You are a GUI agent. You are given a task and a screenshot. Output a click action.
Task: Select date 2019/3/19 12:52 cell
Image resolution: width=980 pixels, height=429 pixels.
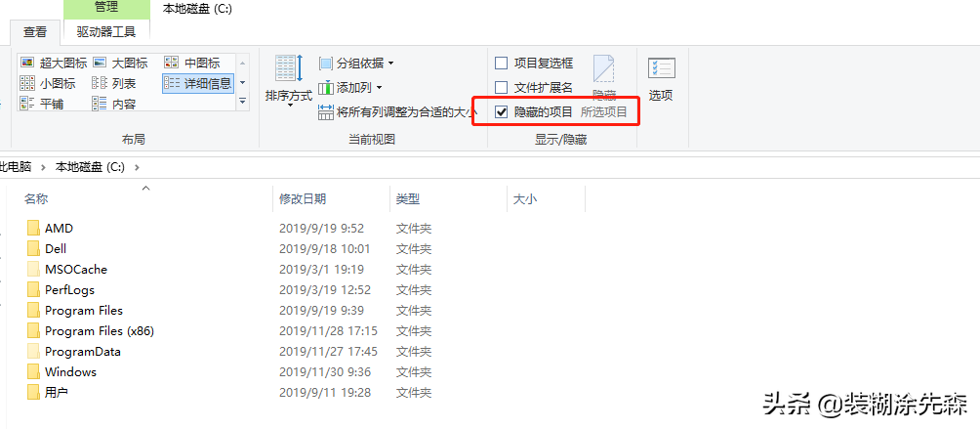(x=325, y=290)
